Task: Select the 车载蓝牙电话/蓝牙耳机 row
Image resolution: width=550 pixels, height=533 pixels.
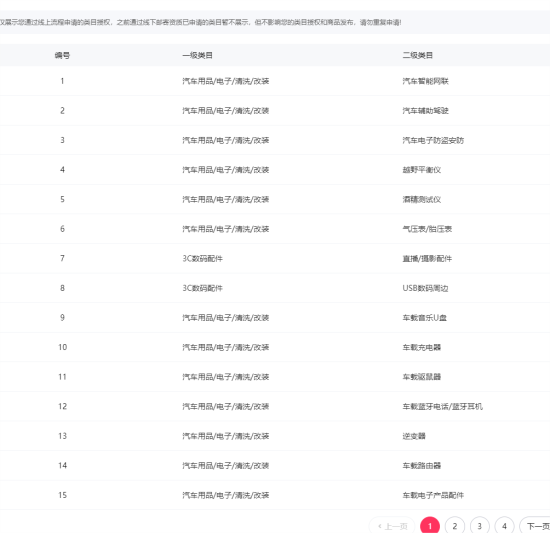Action: [x=275, y=406]
